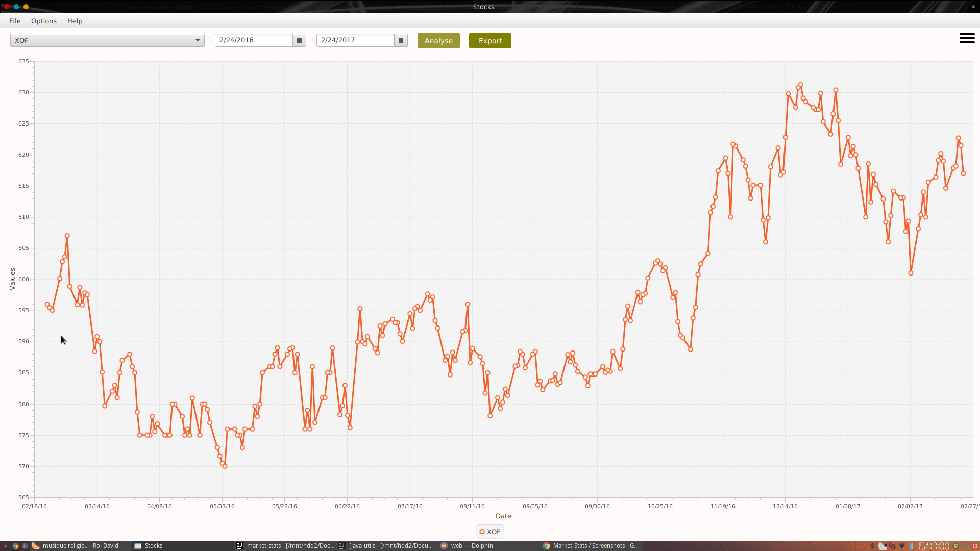Toggle the XOF series legend item
Viewport: 980px width, 551px height.
[489, 532]
